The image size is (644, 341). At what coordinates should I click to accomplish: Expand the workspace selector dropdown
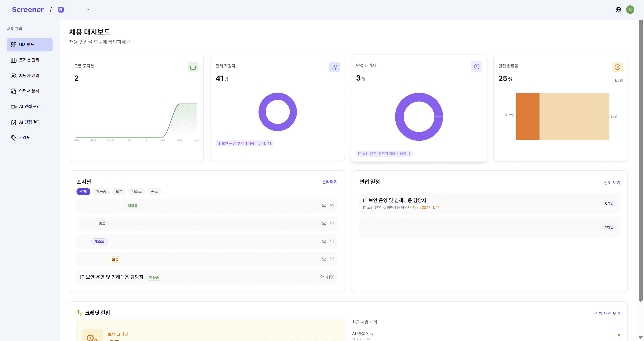pos(87,9)
